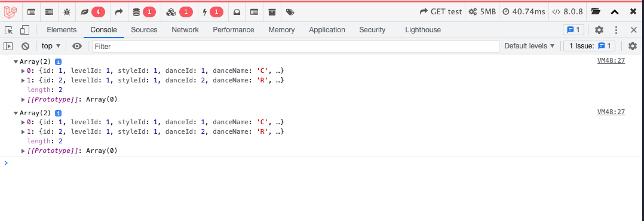Open first VM48:27 source link

[611, 61]
